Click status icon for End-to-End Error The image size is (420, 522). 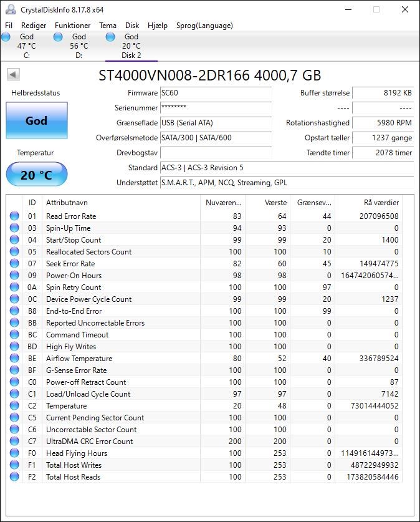click(14, 311)
